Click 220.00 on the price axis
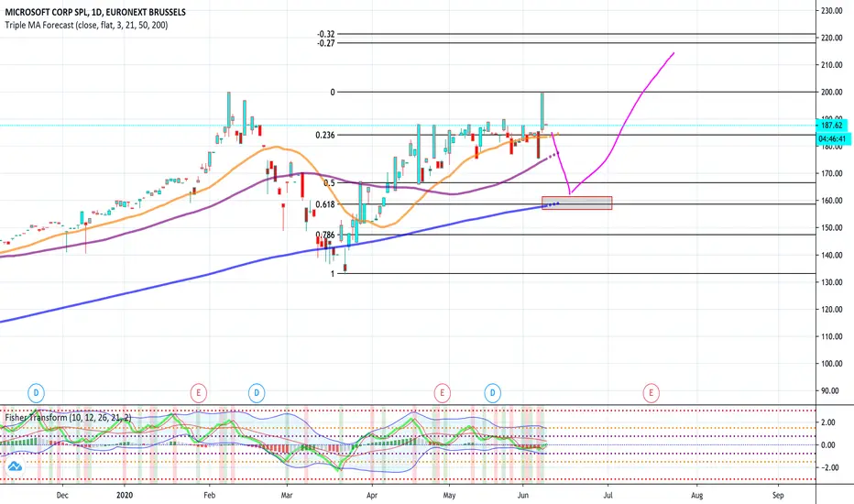Image resolution: width=854 pixels, height=504 pixels. point(832,38)
